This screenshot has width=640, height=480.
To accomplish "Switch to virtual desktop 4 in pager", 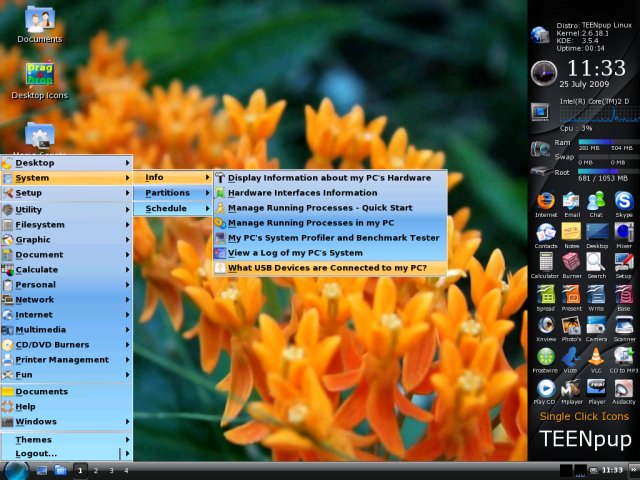I will [125, 469].
